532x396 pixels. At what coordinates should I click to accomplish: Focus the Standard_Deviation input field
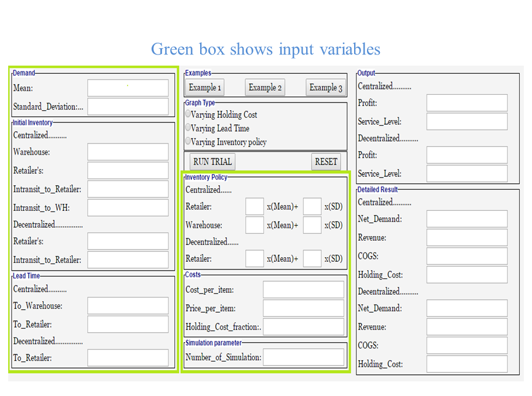(128, 107)
